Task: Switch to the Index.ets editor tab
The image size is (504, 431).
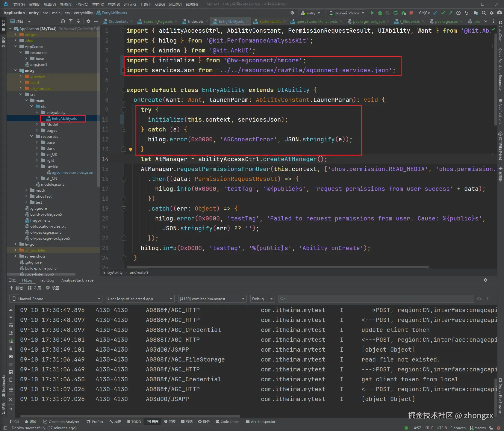Action: (195, 22)
